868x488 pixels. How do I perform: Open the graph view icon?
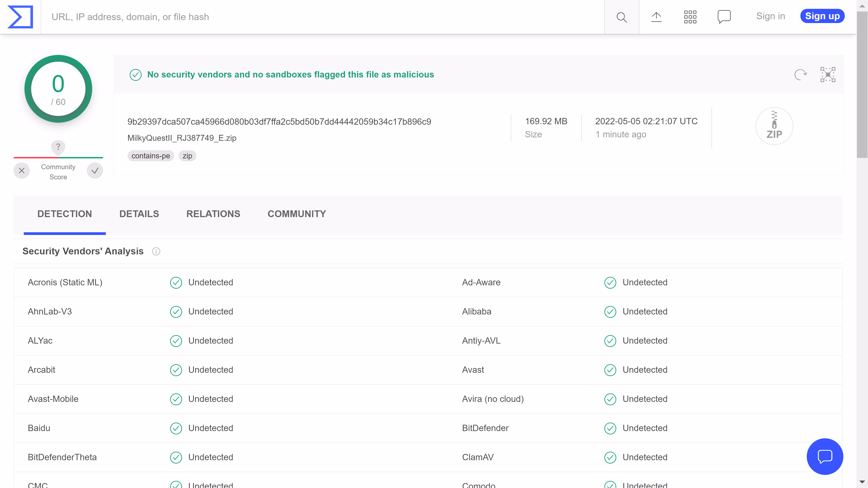[828, 74]
